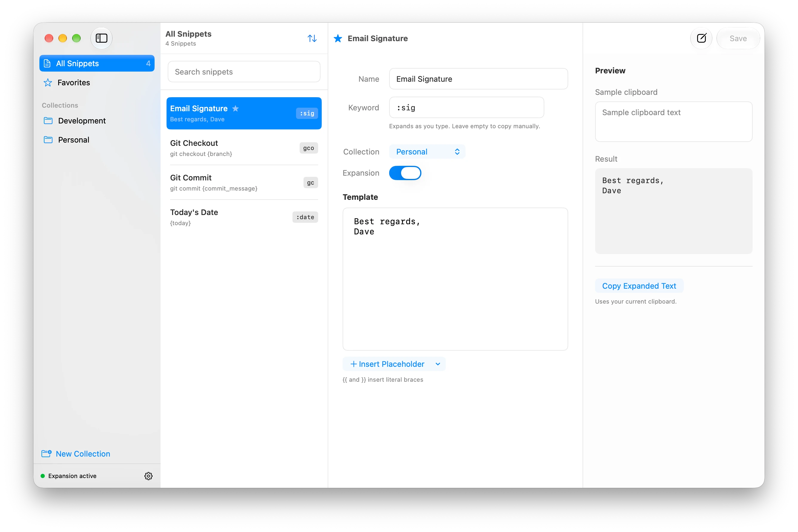Click the "Uses your current clipboard." note
Screen dimensions: 798x532
635,301
